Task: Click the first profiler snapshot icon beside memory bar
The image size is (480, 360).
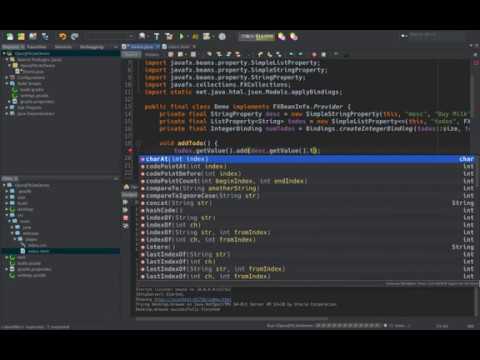Action: coord(282,36)
